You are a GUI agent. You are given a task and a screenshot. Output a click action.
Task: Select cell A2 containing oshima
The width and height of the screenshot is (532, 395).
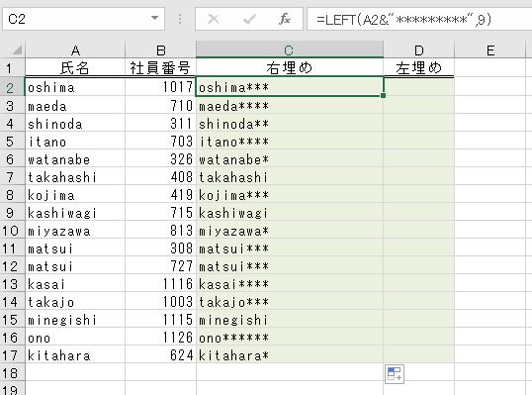tap(75, 87)
